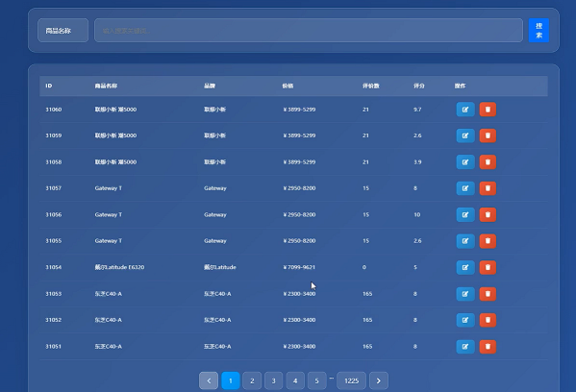
Task: Edit the Gateway T row 31055
Action: [465, 241]
